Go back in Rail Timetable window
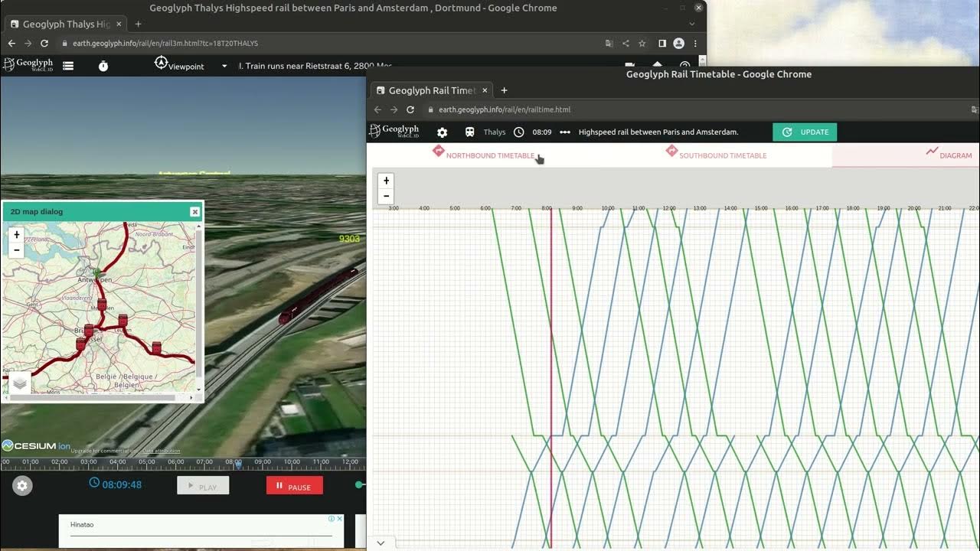The width and height of the screenshot is (980, 551). [377, 109]
